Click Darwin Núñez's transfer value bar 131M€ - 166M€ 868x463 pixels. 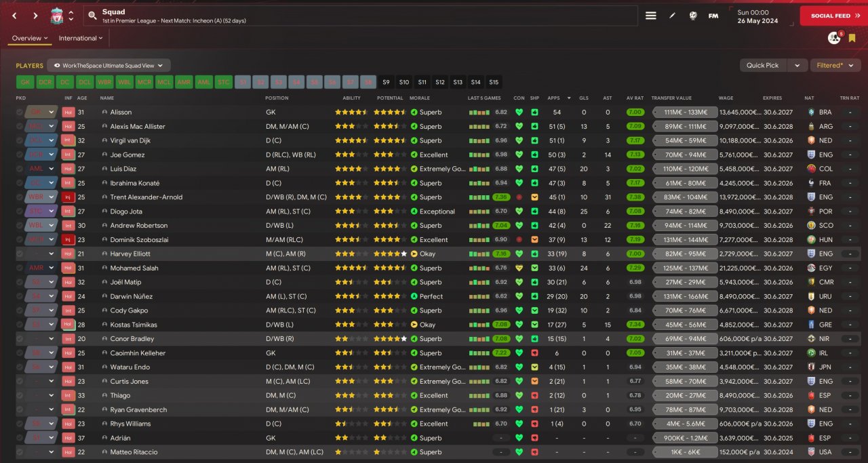685,296
